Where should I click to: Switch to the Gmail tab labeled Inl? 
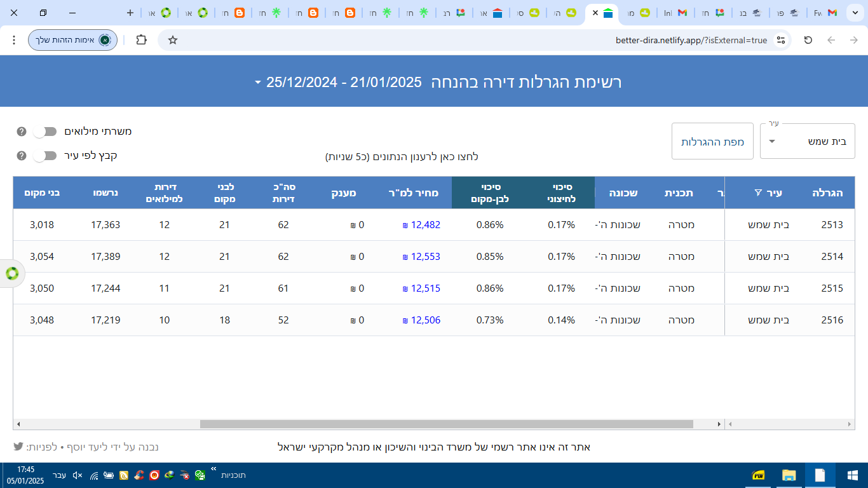pyautogui.click(x=675, y=13)
